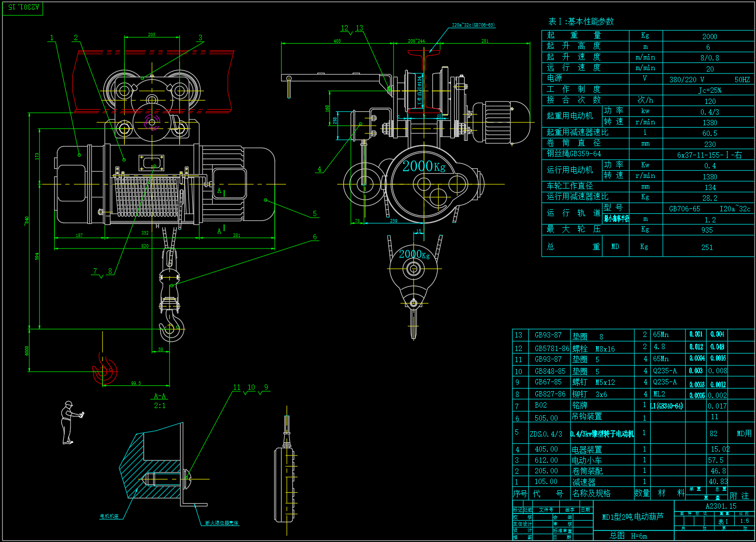
Task: Click the cyan hatched motor base section
Action: click(150, 465)
